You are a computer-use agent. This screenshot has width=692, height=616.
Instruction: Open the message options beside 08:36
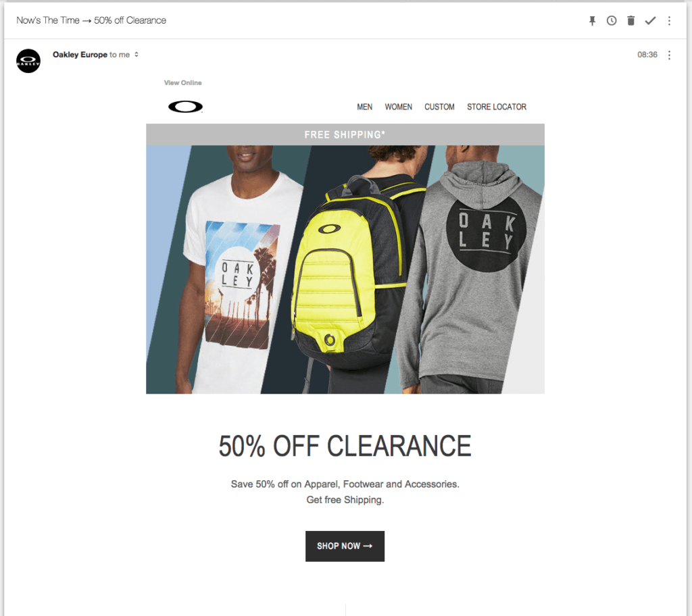669,55
